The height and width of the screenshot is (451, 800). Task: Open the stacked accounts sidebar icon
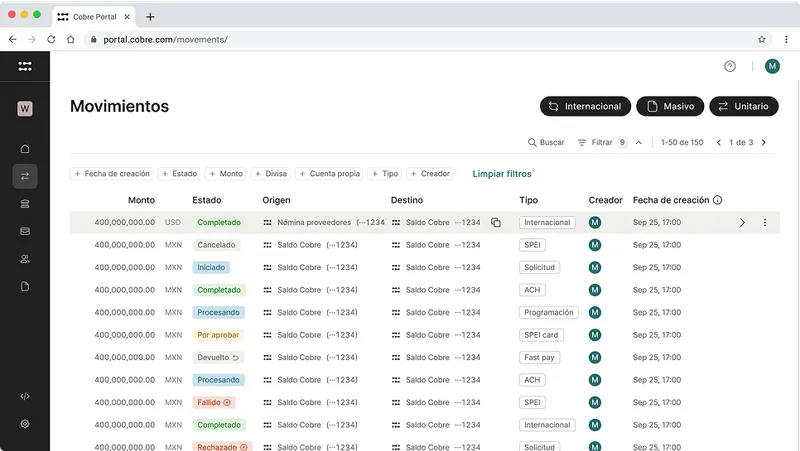point(24,204)
